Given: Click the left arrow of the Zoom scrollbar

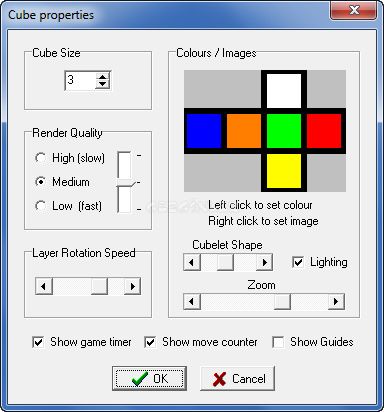Looking at the screenshot, I should pos(192,301).
